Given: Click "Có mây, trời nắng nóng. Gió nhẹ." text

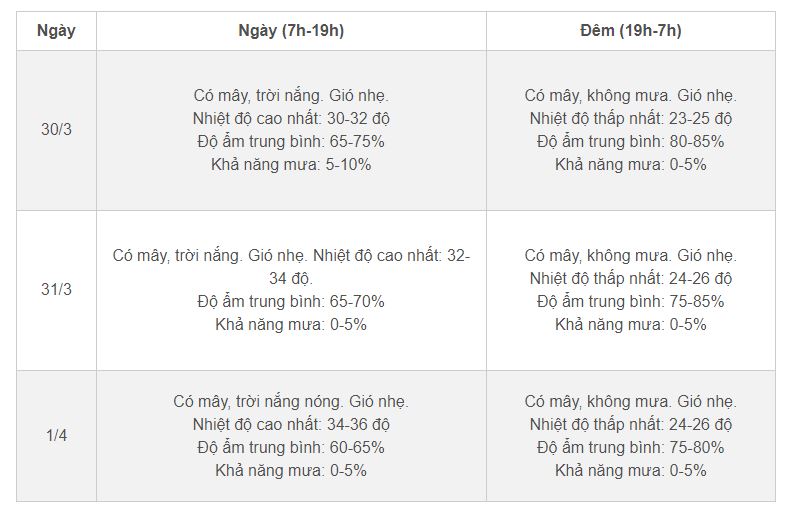Looking at the screenshot, I should tap(291, 401).
